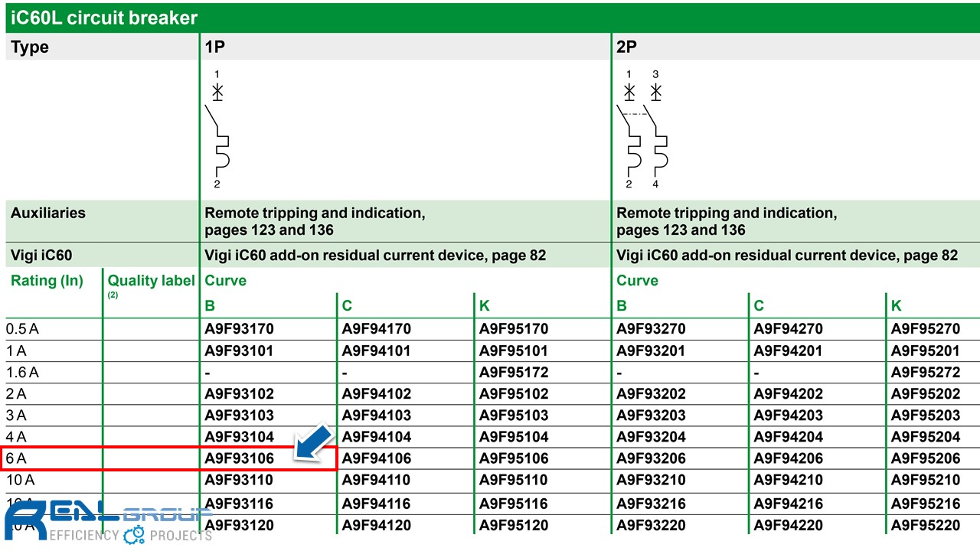Click Vigi iC60 add-on text under 2P
This screenshot has height=551, width=980.
[787, 256]
